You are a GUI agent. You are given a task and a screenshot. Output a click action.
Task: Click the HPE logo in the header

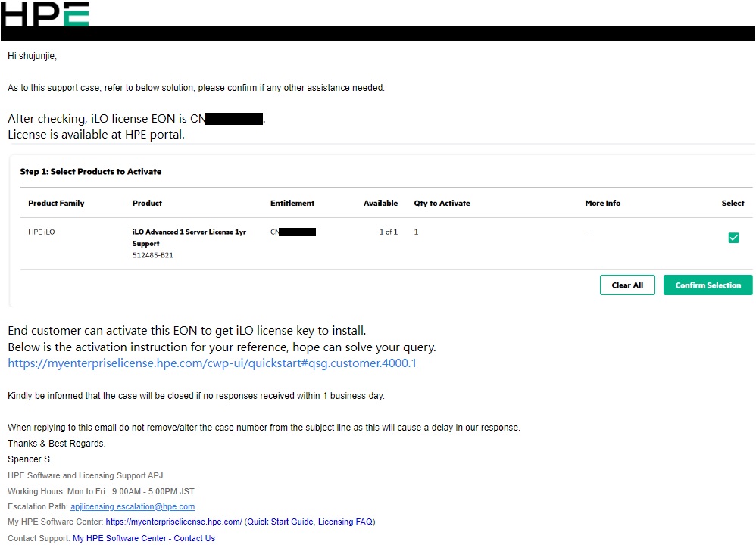[45, 14]
